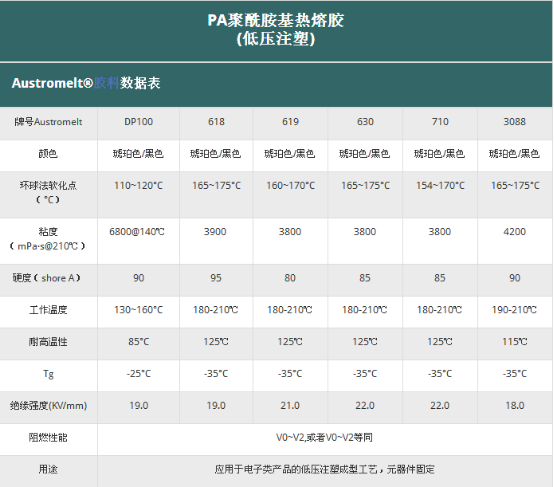Select the hardness value 80
Viewport: 554px width, 487px height.
click(290, 278)
